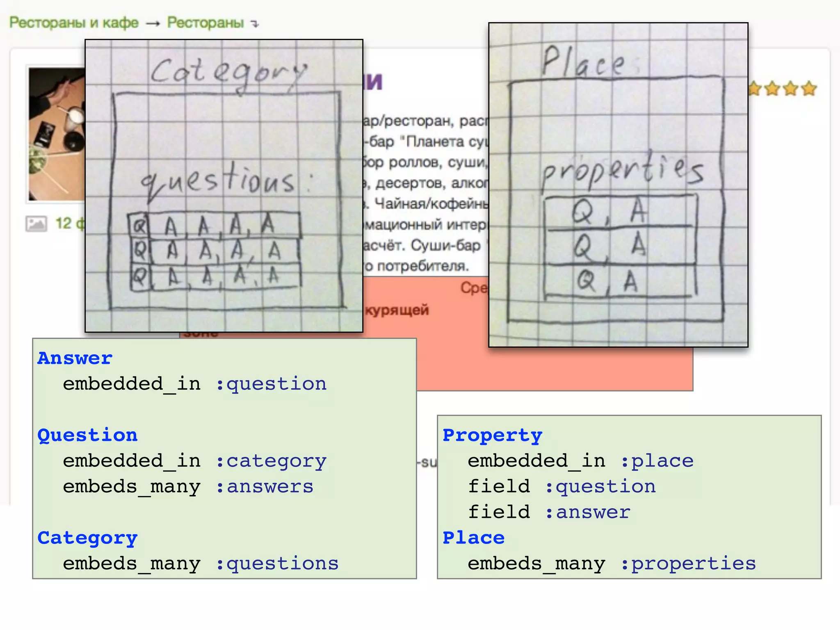840x630 pixels.
Task: Open the Рестораны и кафе breadcrumb link
Action: (74, 23)
